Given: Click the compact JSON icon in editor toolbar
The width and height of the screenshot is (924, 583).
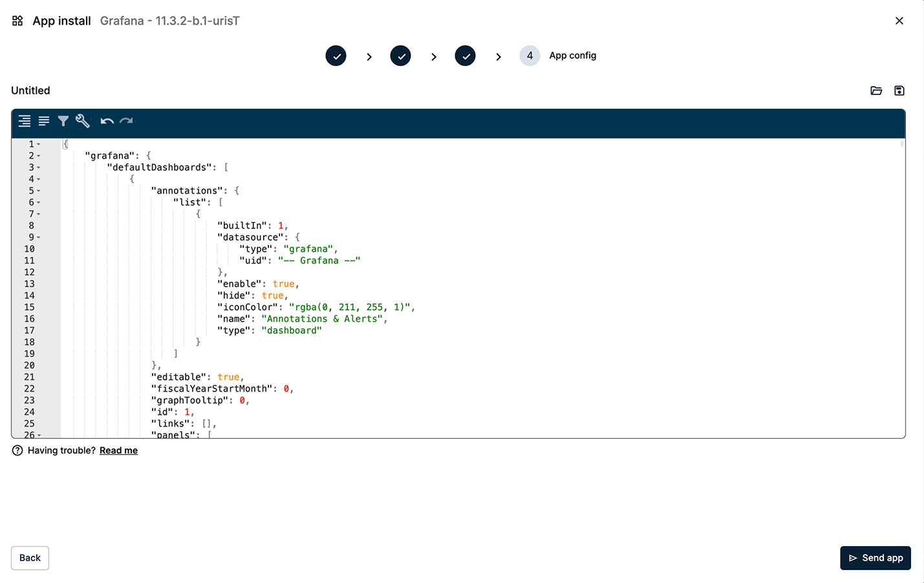Looking at the screenshot, I should pos(44,121).
